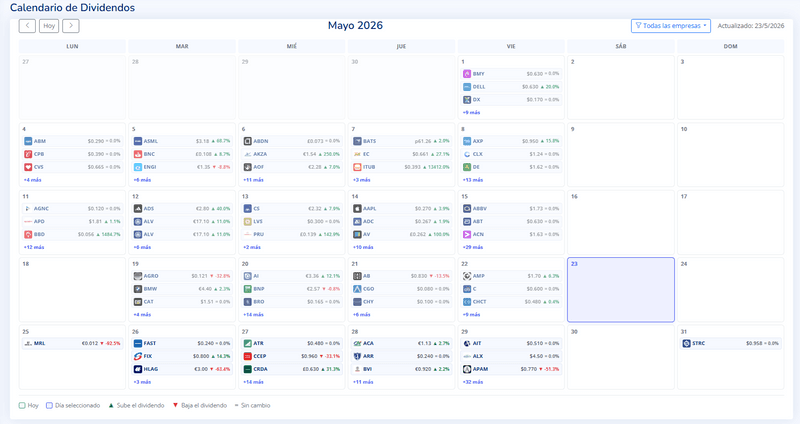Expand +11 más on May 6
The height and width of the screenshot is (424, 800).
254,180
